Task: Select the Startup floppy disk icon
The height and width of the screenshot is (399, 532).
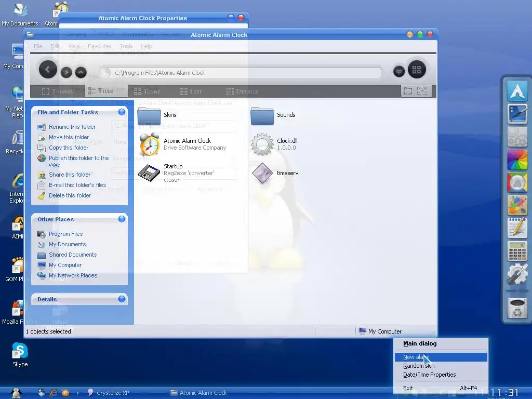Action: [149, 172]
